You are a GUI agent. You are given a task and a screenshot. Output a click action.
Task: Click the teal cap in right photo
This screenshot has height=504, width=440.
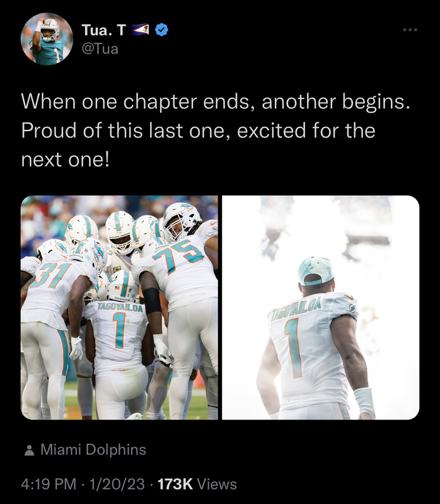coord(316,271)
